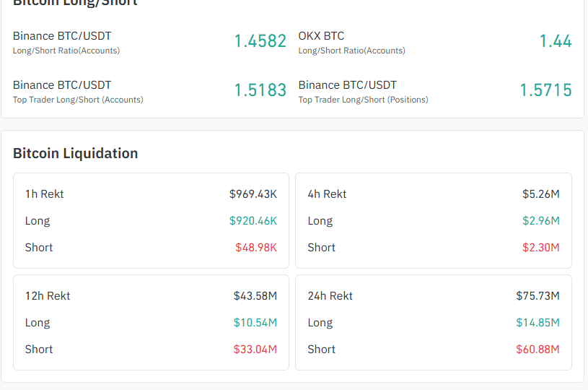Click the Short label in 24h Rekt card
Viewport: 588px width, 390px height.
pos(321,349)
